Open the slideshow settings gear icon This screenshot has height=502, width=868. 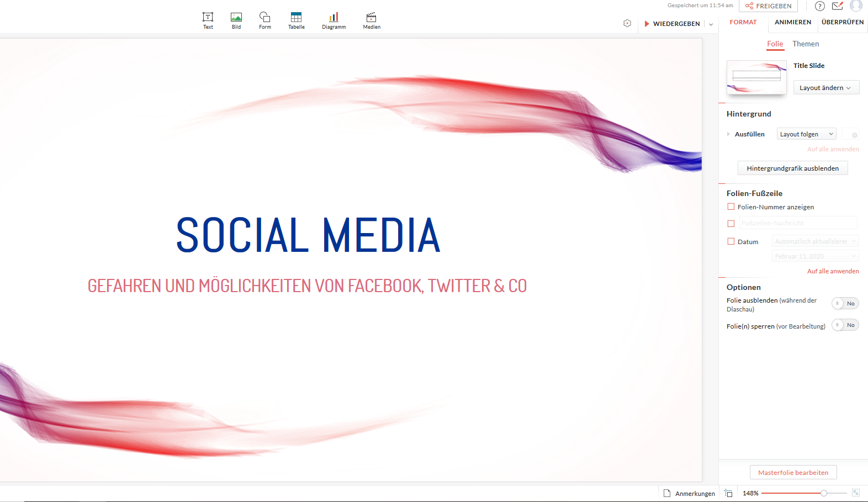coord(627,23)
